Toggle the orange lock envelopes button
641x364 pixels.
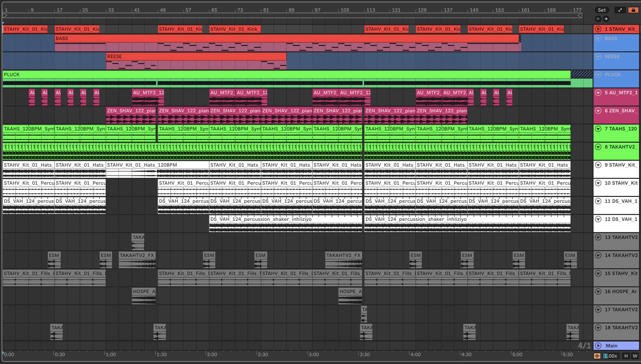point(633,10)
